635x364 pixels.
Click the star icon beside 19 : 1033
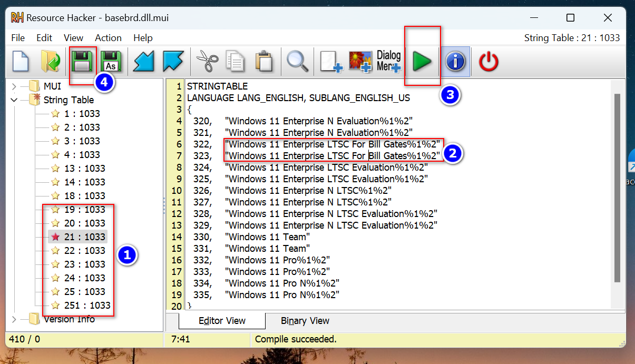(55, 210)
